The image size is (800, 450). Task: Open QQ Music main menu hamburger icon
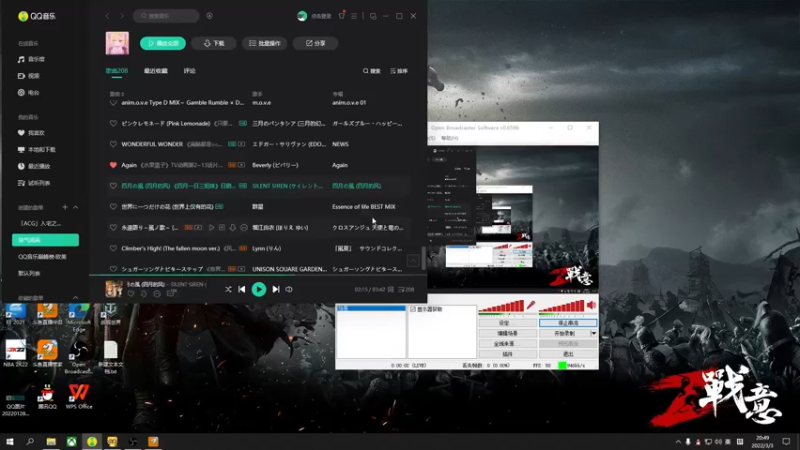coord(354,16)
